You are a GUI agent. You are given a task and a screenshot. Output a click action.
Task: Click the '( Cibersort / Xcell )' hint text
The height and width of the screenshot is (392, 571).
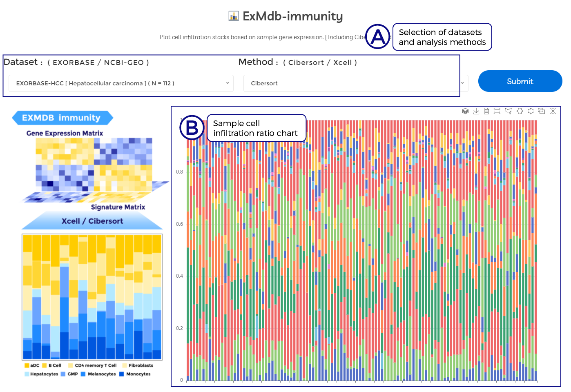(320, 62)
